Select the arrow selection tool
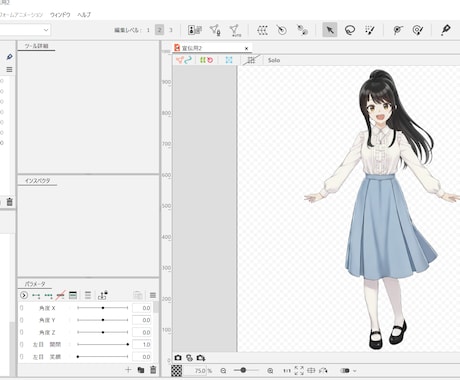460x380 pixels. 330,30
